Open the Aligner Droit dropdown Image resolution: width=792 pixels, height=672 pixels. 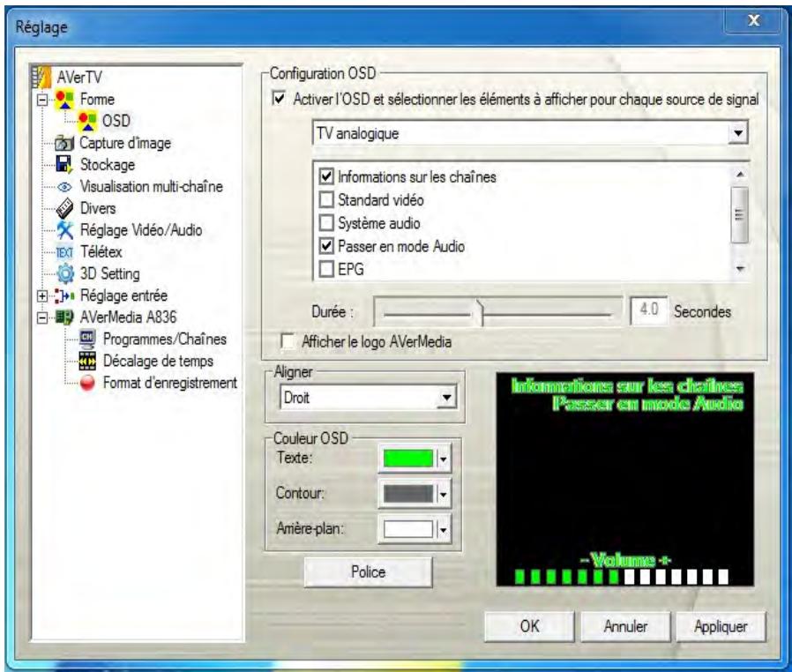pos(446,398)
